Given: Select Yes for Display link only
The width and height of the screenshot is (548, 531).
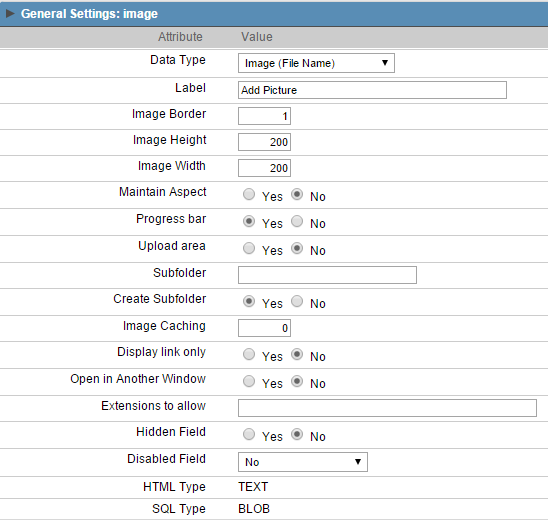Looking at the screenshot, I should [249, 354].
